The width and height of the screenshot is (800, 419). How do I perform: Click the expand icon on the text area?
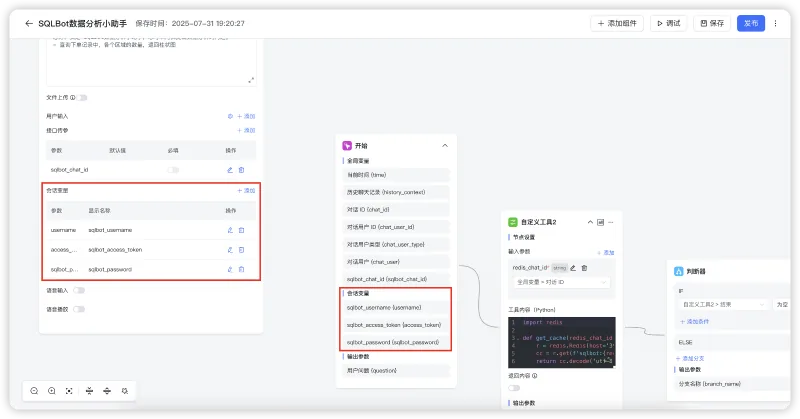(x=251, y=80)
